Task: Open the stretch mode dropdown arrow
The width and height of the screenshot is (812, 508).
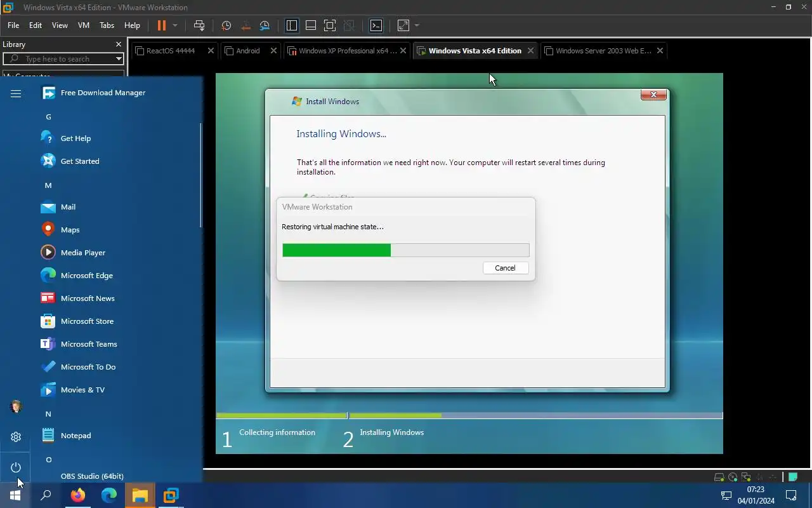Action: (417, 25)
